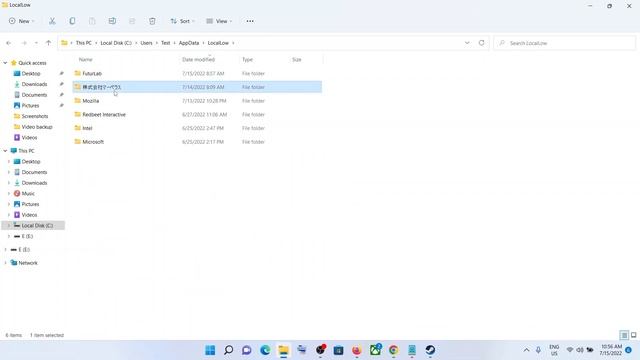Select the Japanese-named folder row
Viewport: 640px width, 360px height.
[197, 87]
